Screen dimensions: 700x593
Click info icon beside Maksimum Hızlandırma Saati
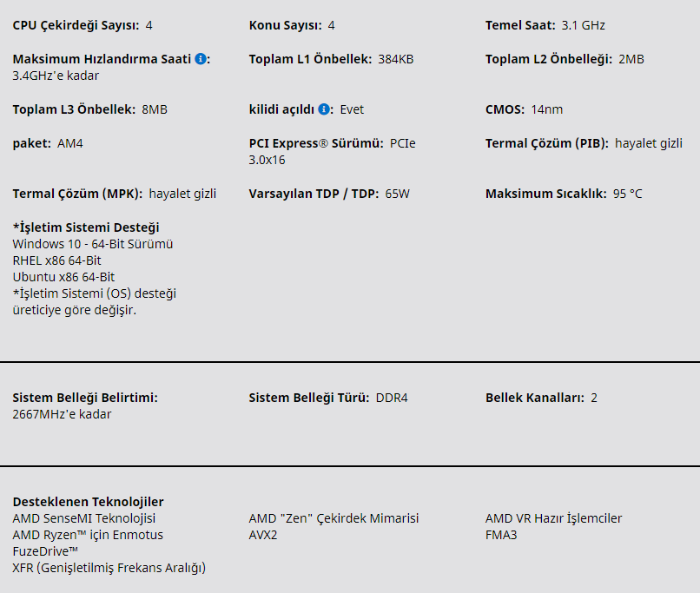201,59
